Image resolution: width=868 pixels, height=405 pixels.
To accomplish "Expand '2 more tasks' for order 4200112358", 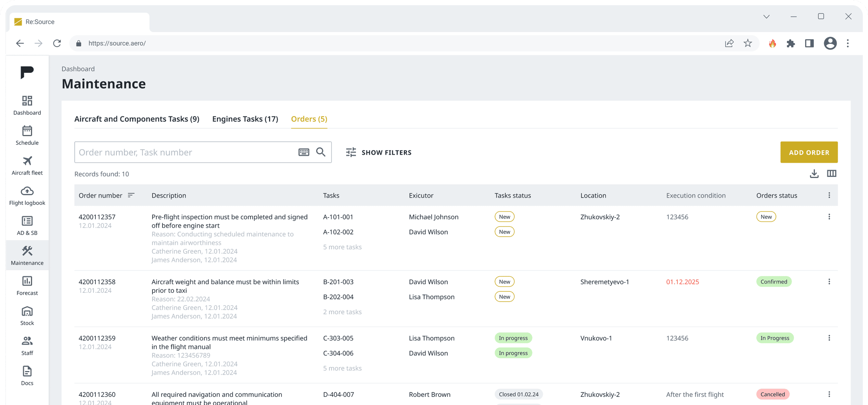I will click(342, 312).
